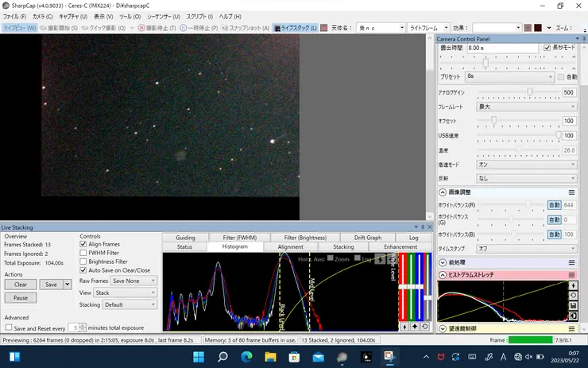588x368 pixels.
Task: Enable the FWHM Filter checkbox
Action: [83, 253]
